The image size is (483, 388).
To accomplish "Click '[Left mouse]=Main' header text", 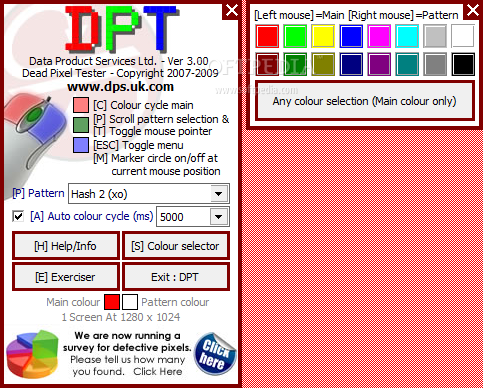I will pyautogui.click(x=299, y=15).
